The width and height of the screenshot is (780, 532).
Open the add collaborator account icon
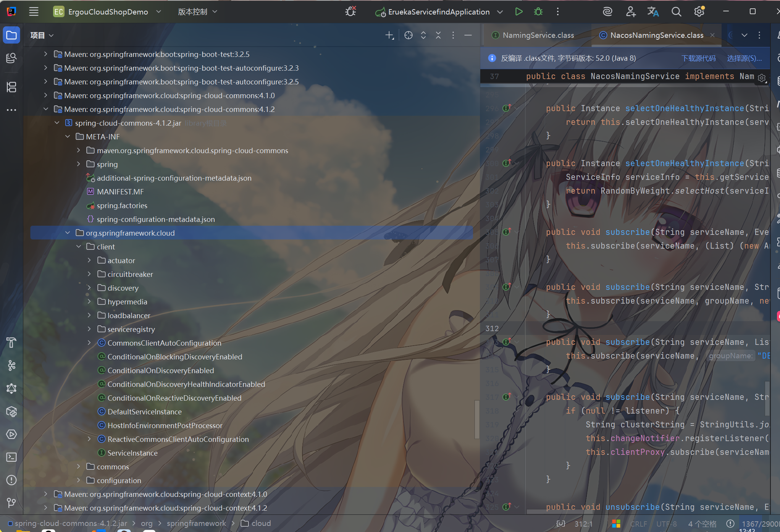tap(631, 11)
